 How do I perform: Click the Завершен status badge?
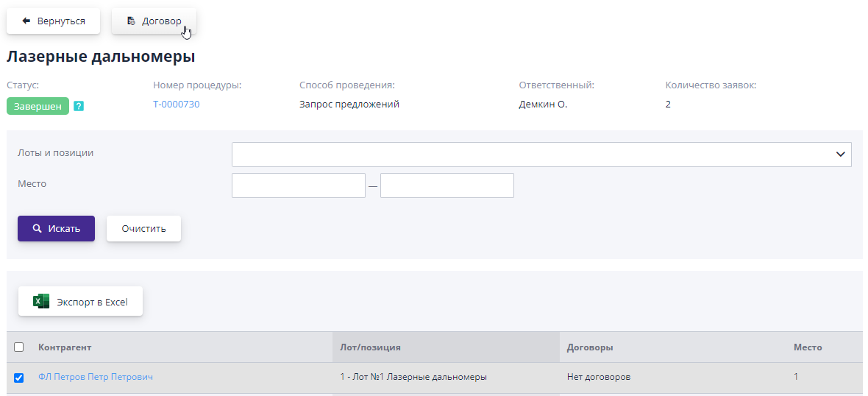click(38, 106)
